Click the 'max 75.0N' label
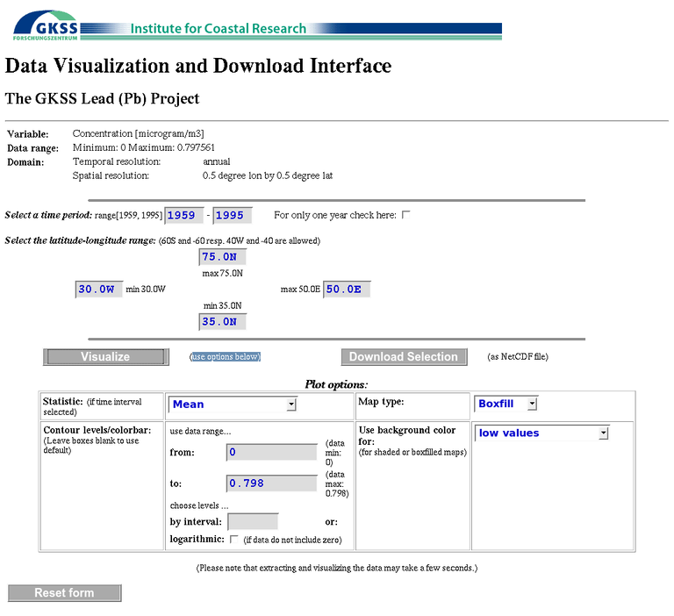This screenshot has width=674, height=616. (x=223, y=274)
